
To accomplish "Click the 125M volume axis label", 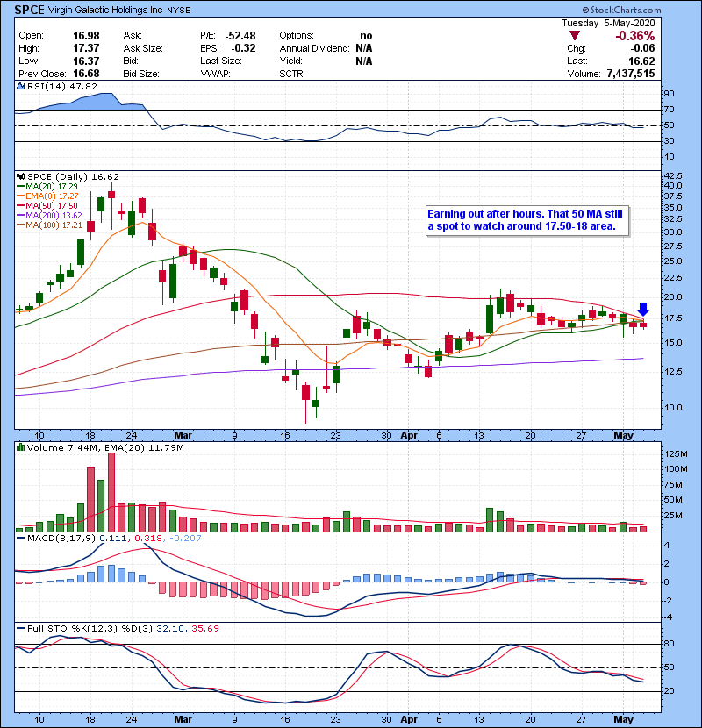I will 676,454.
